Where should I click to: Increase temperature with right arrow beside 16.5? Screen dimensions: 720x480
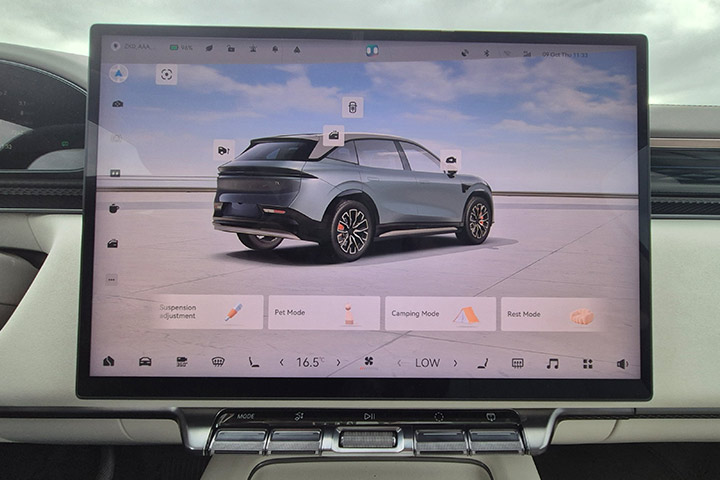pyautogui.click(x=338, y=362)
